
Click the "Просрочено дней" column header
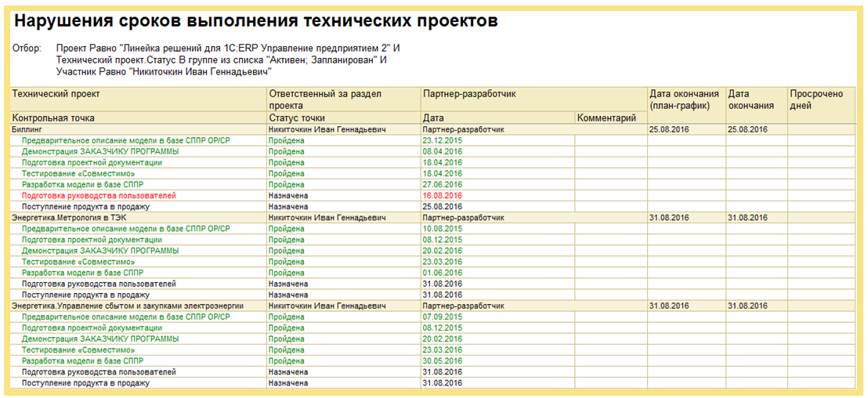click(x=816, y=99)
